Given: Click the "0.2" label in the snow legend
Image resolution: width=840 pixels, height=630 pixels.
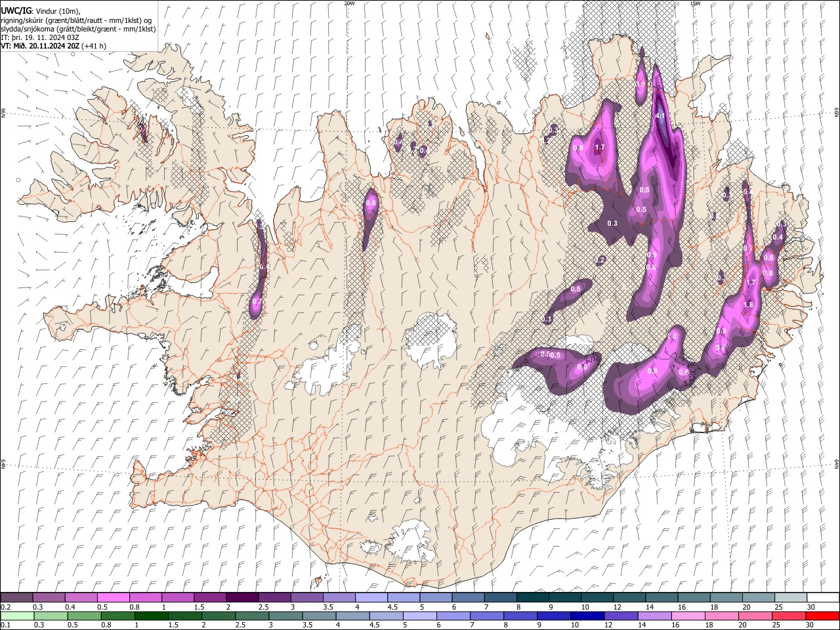Looking at the screenshot, I should [5, 607].
